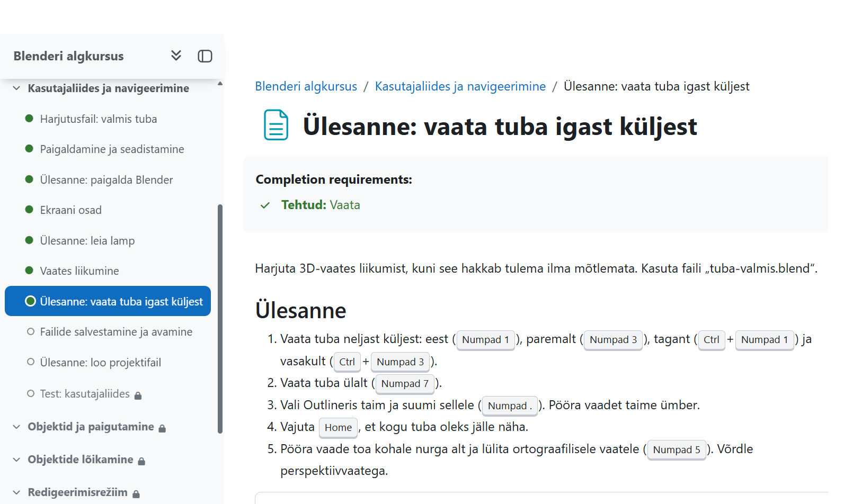Screen dimensions: 844x504
Task: Open Ekraani osad page
Action: click(71, 210)
